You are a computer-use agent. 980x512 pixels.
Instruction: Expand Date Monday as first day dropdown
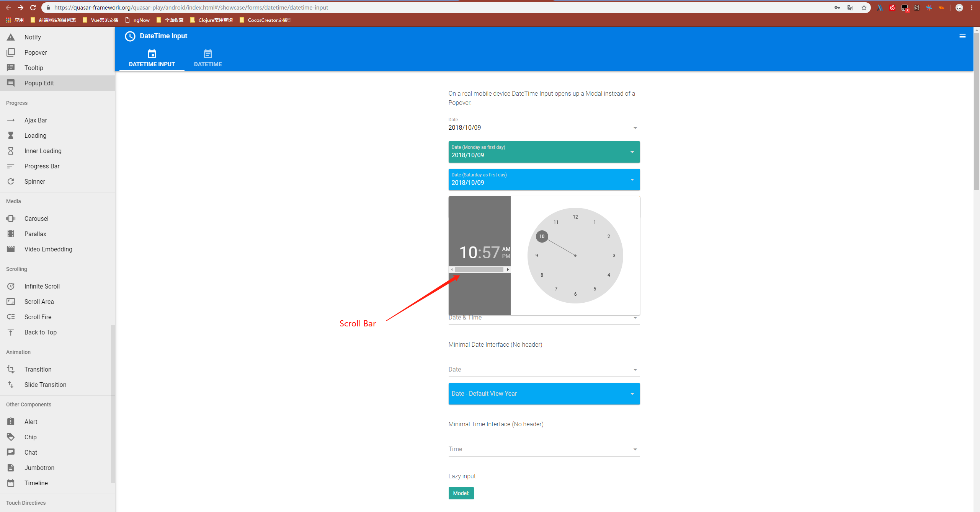click(x=632, y=152)
